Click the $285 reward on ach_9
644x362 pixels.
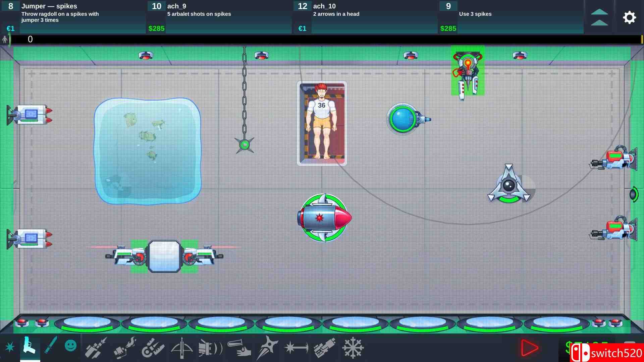[156, 28]
